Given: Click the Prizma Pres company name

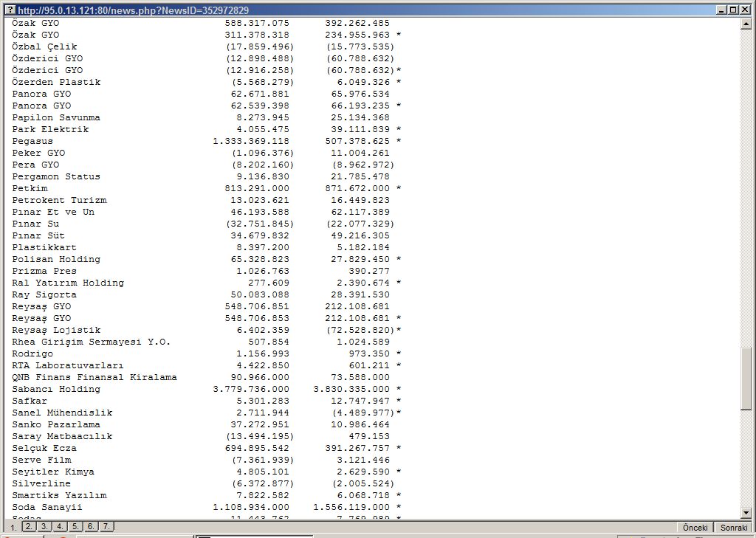Looking at the screenshot, I should pyautogui.click(x=44, y=271).
